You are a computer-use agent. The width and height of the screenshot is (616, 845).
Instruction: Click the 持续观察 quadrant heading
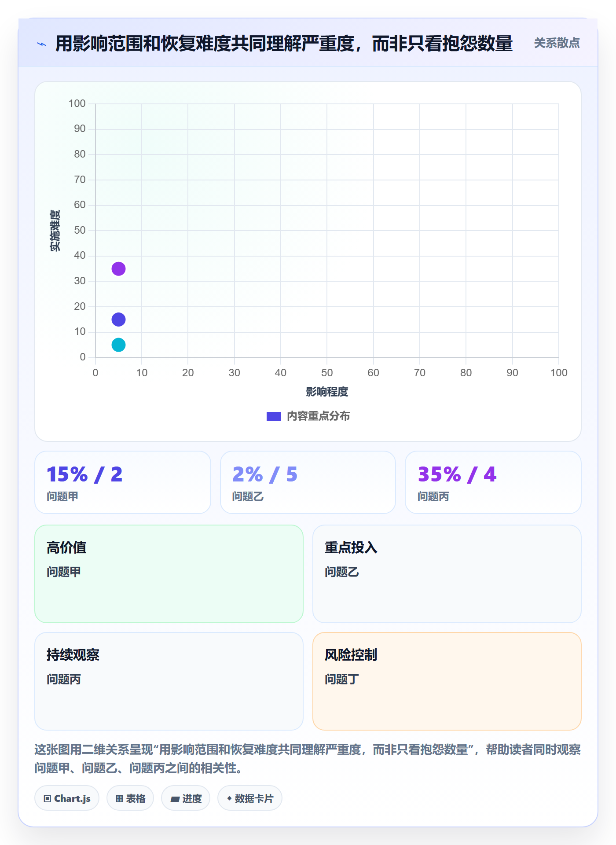tap(73, 655)
